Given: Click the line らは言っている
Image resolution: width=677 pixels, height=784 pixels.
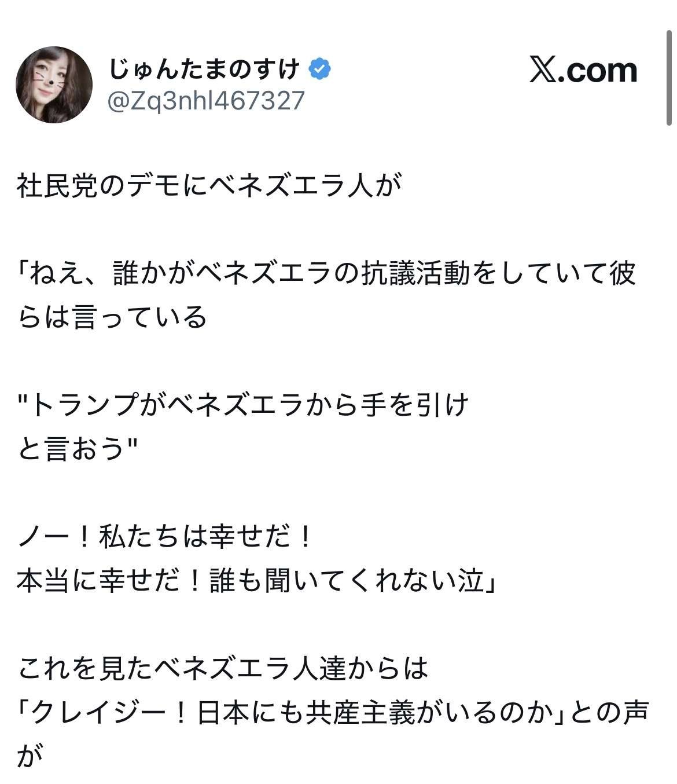Looking at the screenshot, I should point(112,317).
